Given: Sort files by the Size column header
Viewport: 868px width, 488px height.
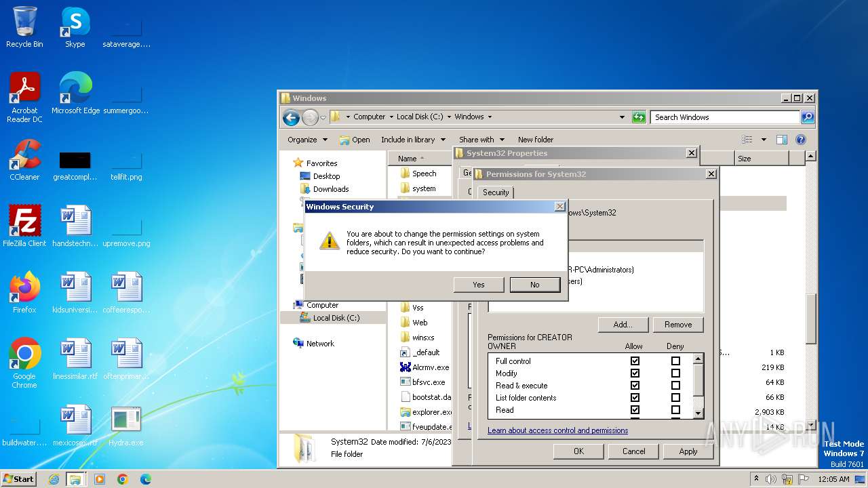Looking at the screenshot, I should coord(761,158).
